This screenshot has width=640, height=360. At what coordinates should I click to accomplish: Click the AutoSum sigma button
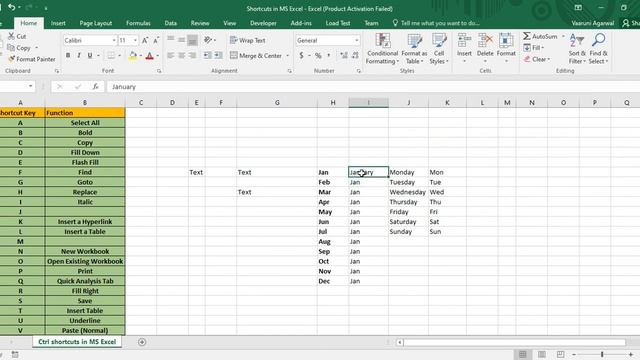point(540,36)
